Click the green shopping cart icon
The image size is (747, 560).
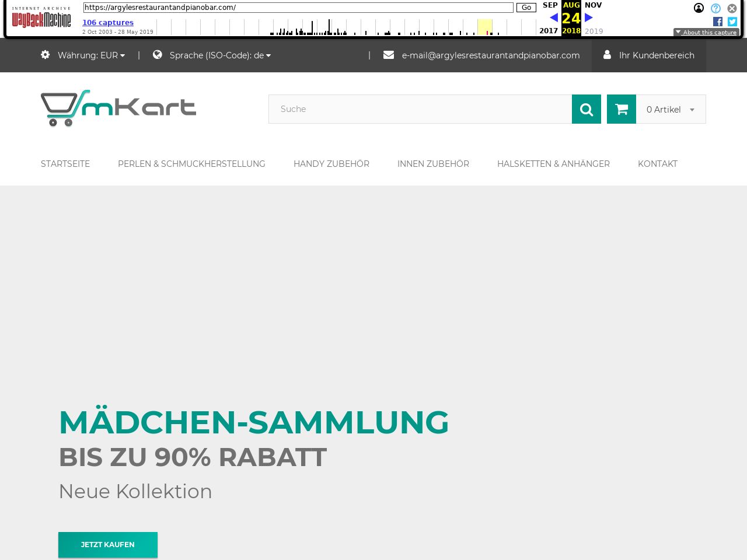point(622,109)
